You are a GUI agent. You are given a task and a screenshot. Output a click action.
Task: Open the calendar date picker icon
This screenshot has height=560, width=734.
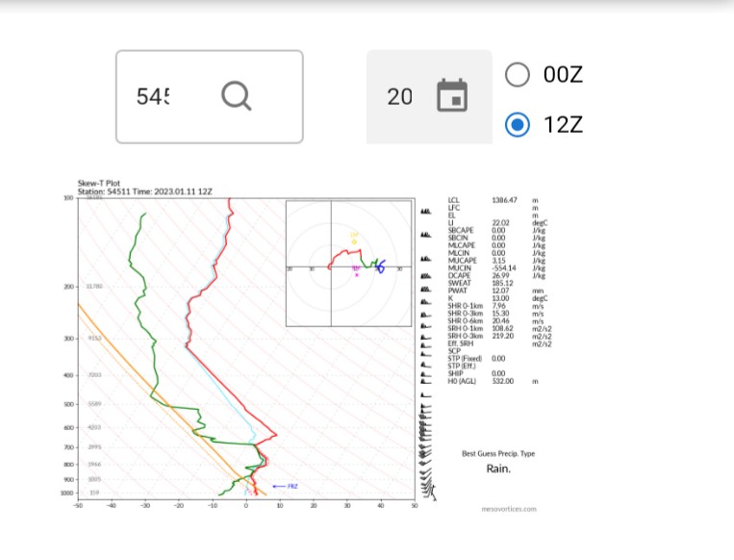click(451, 96)
